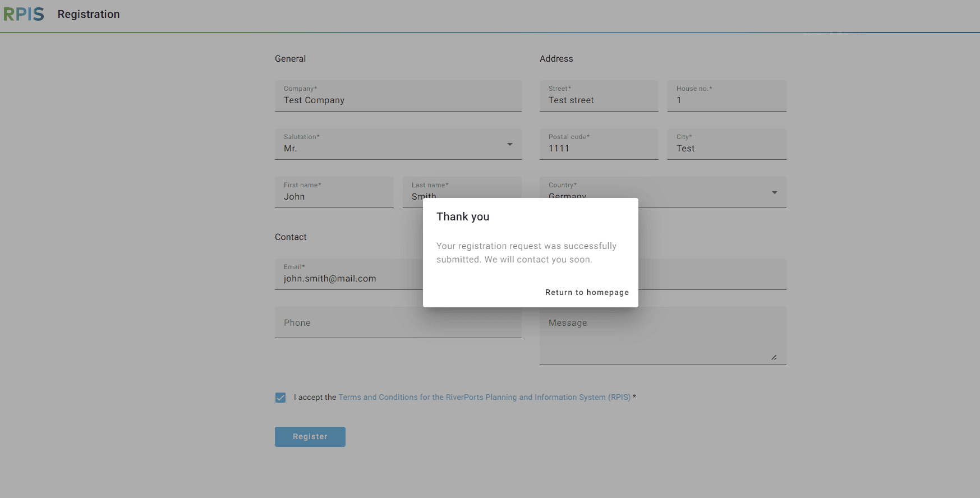Open the Terms and Conditions link
The height and width of the screenshot is (498, 980).
click(485, 397)
